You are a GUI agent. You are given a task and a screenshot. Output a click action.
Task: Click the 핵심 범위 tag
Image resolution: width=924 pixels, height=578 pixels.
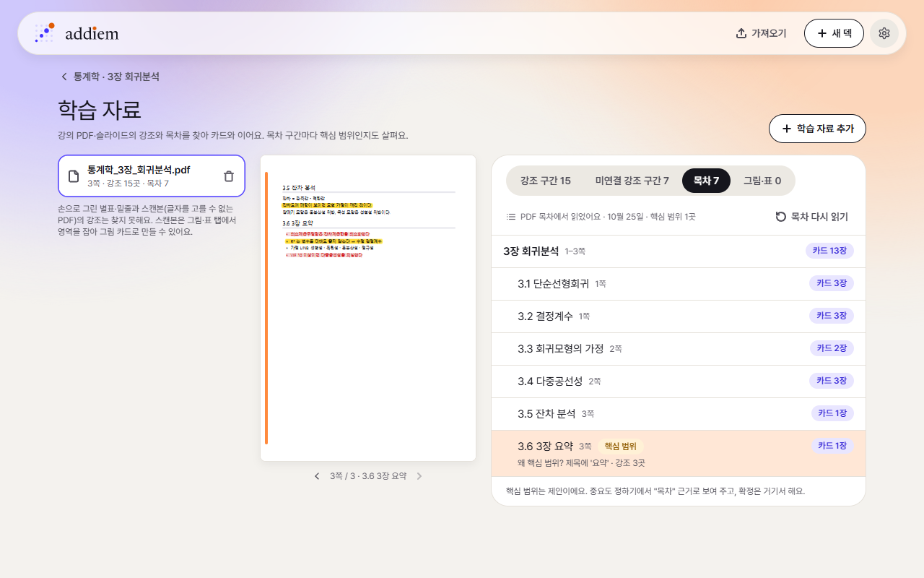point(620,447)
